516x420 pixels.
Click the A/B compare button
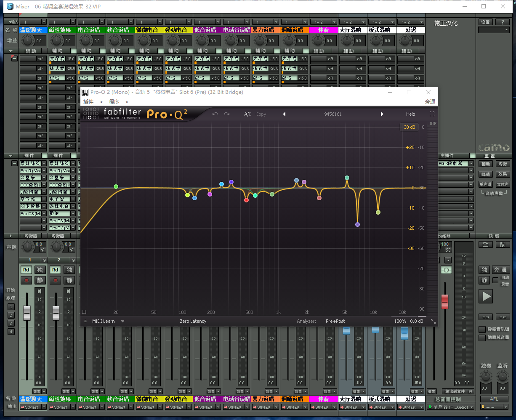(x=248, y=114)
